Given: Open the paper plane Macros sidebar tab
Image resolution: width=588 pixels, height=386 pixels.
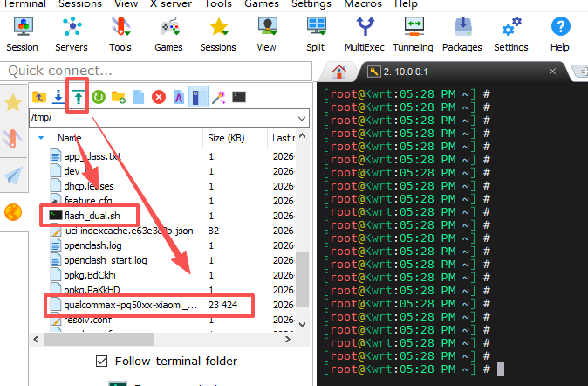Looking at the screenshot, I should point(13,176).
